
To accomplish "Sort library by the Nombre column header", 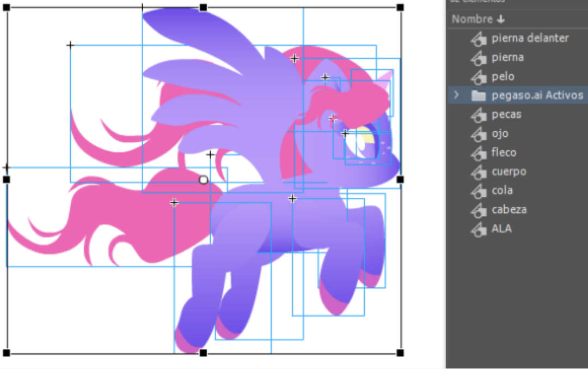I will (x=471, y=19).
